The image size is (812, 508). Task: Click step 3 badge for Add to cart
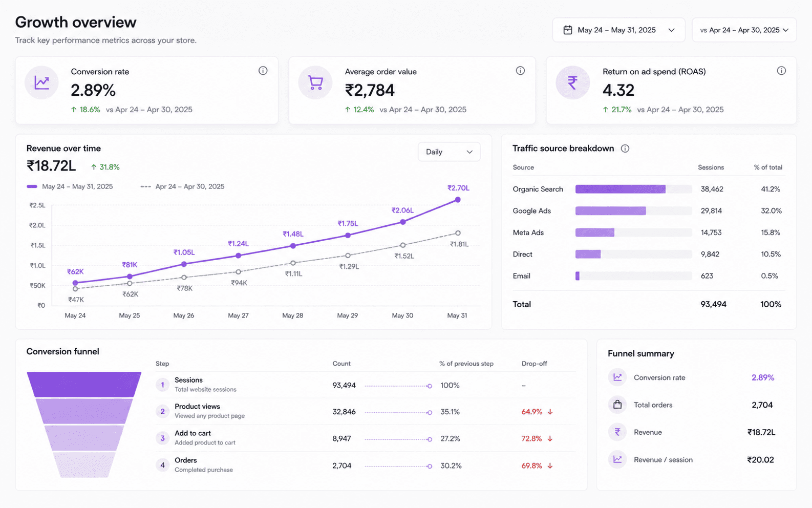162,438
